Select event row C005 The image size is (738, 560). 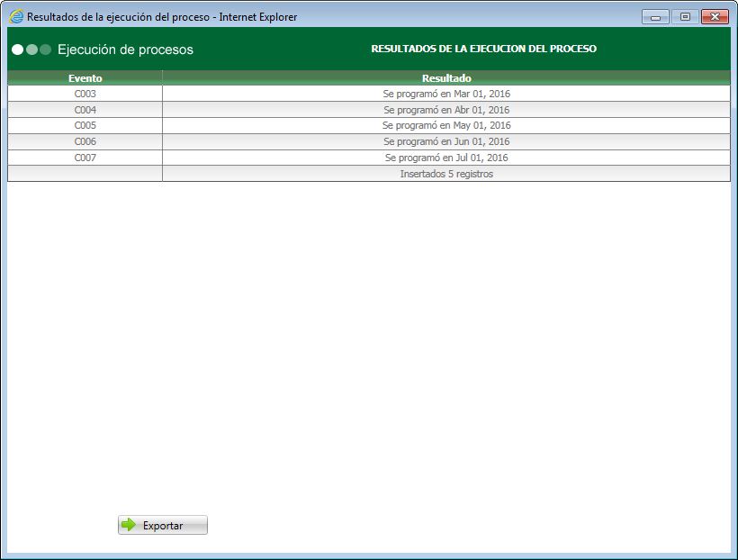click(x=85, y=125)
